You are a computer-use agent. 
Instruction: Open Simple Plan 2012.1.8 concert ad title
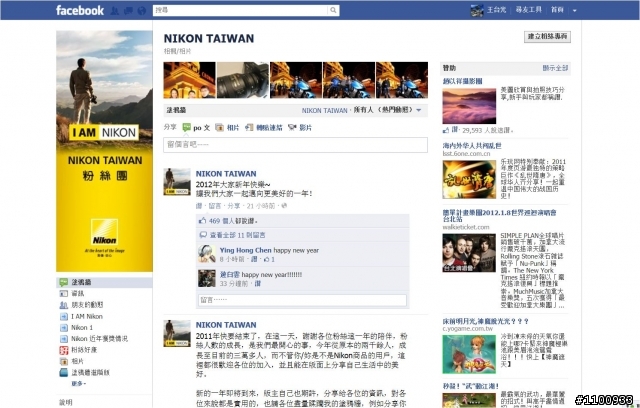(500, 215)
